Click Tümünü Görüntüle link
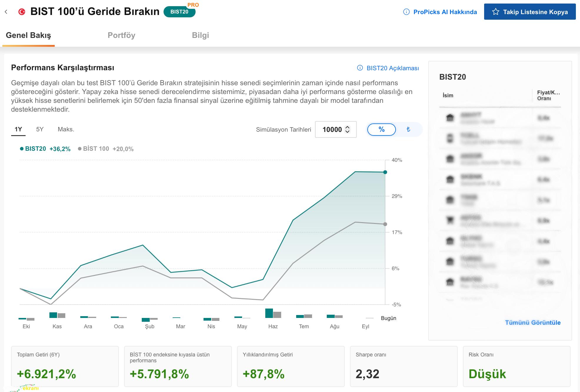This screenshot has width=580, height=392. click(x=533, y=322)
